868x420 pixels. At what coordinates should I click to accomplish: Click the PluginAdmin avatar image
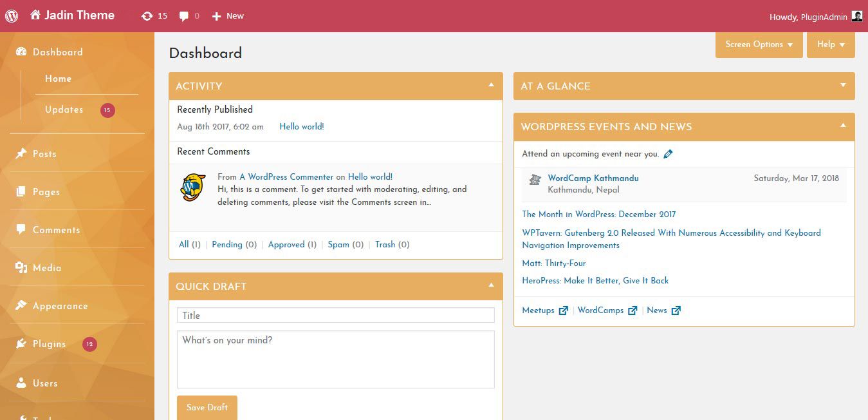[857, 16]
